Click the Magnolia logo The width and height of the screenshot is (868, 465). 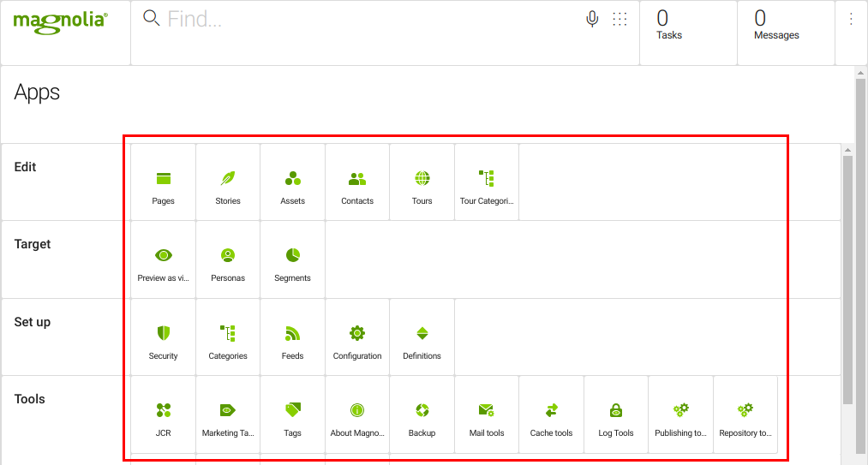[x=60, y=21]
